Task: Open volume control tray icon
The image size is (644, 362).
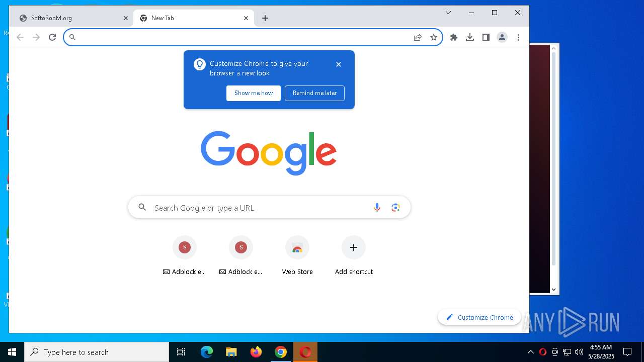Action: coord(579,352)
